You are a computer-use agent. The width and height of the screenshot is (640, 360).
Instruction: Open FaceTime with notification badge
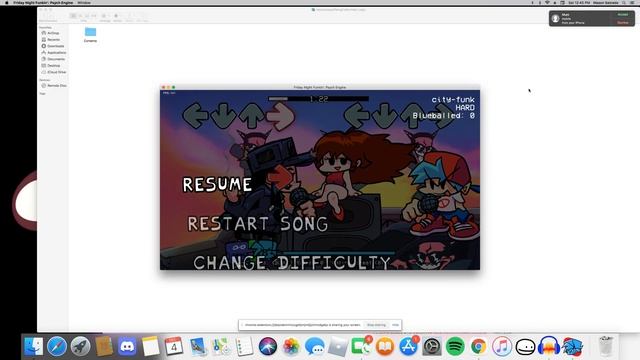[361, 347]
